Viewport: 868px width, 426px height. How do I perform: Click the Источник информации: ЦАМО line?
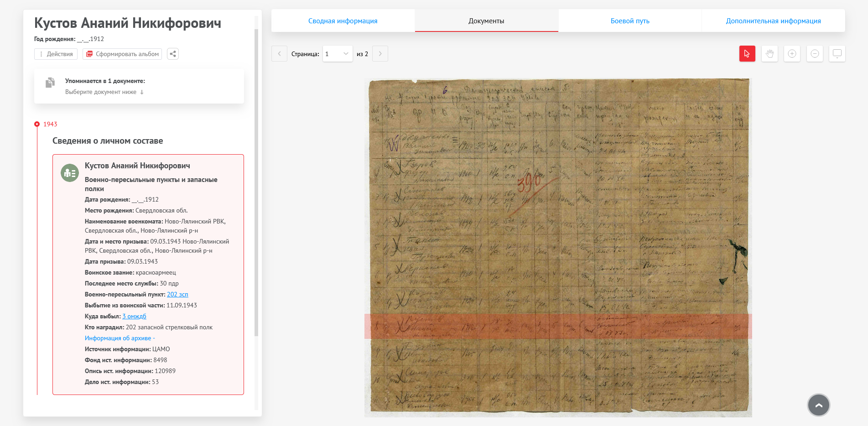click(127, 349)
